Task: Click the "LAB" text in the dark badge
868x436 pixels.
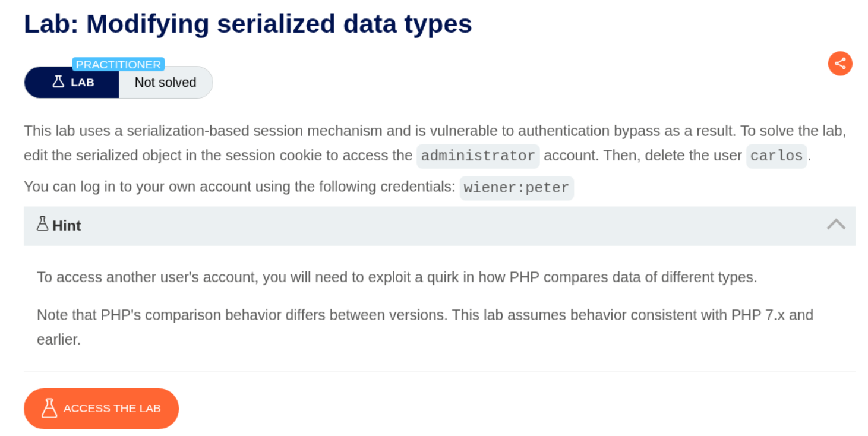Action: click(83, 83)
